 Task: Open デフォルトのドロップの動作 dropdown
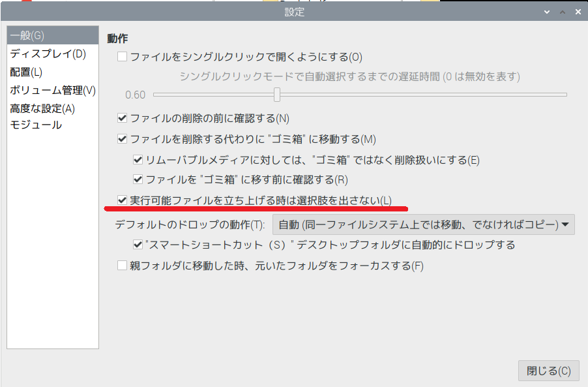tap(423, 224)
